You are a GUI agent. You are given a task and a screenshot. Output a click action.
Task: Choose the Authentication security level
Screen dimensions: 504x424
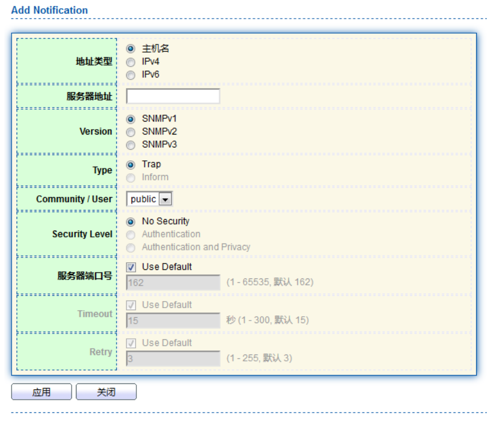(x=130, y=234)
